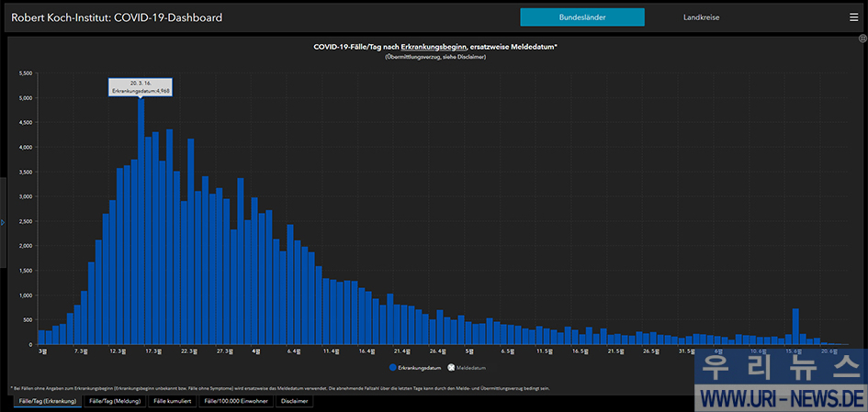
Task: Click the tooltip showing Erkrankungsdatum 4,968
Action: (140, 87)
